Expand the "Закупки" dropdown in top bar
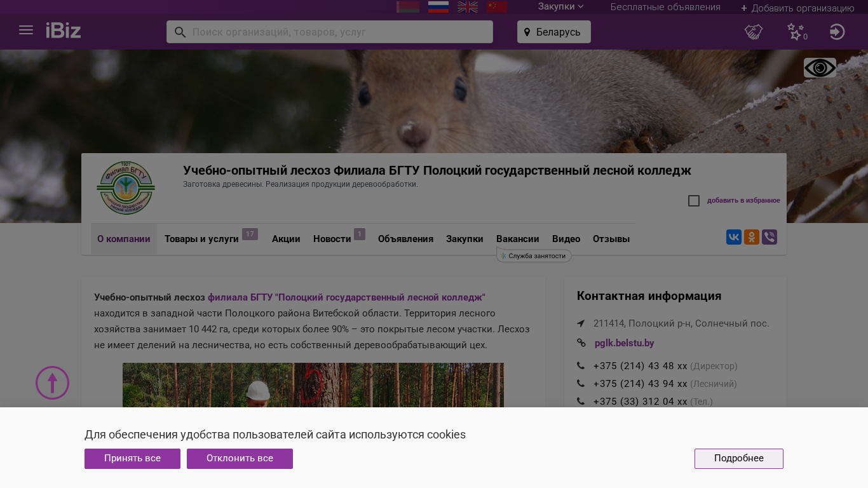 (x=560, y=7)
